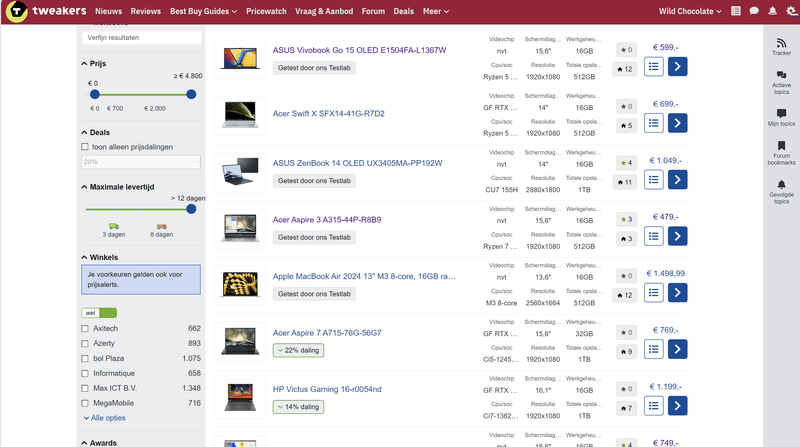Open Acer Swift X SFX14-41G-R7D2 link
The height and width of the screenshot is (447, 800).
329,113
